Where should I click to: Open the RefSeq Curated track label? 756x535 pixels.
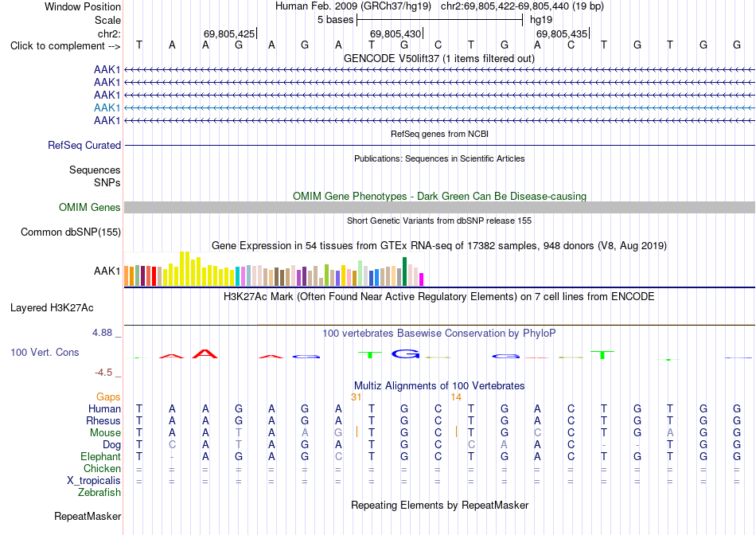84,145
